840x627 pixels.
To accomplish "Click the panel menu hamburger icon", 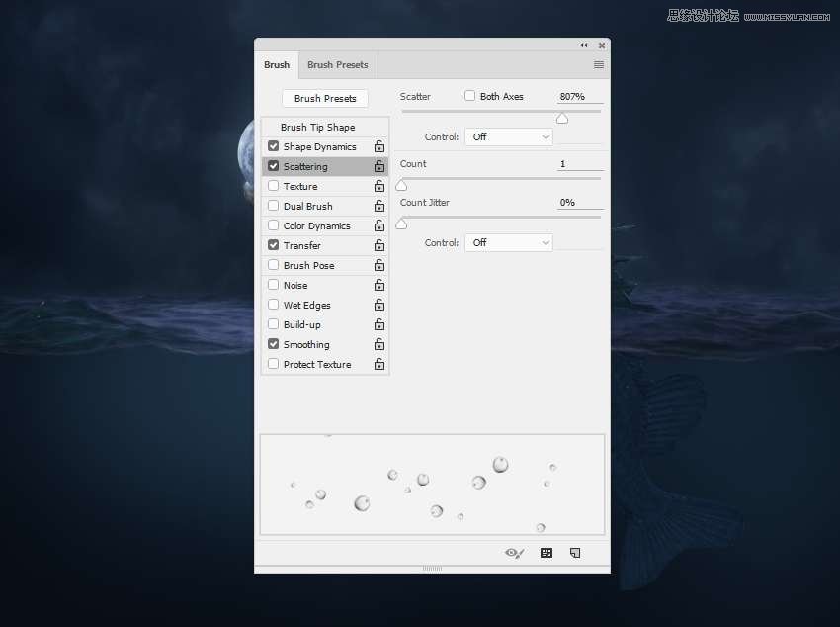I will pos(598,65).
